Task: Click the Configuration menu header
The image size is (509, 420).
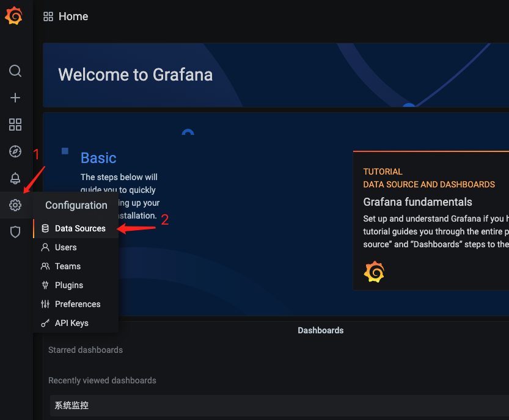Action: 76,205
